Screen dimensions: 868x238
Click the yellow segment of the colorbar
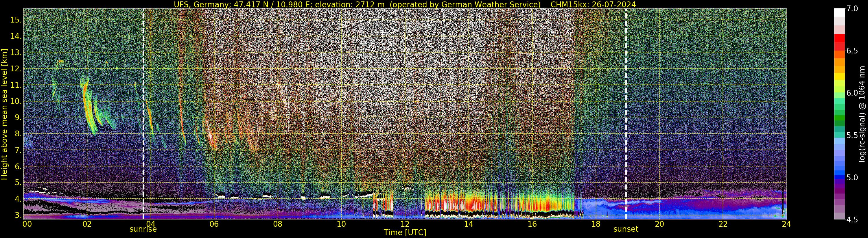point(839,76)
